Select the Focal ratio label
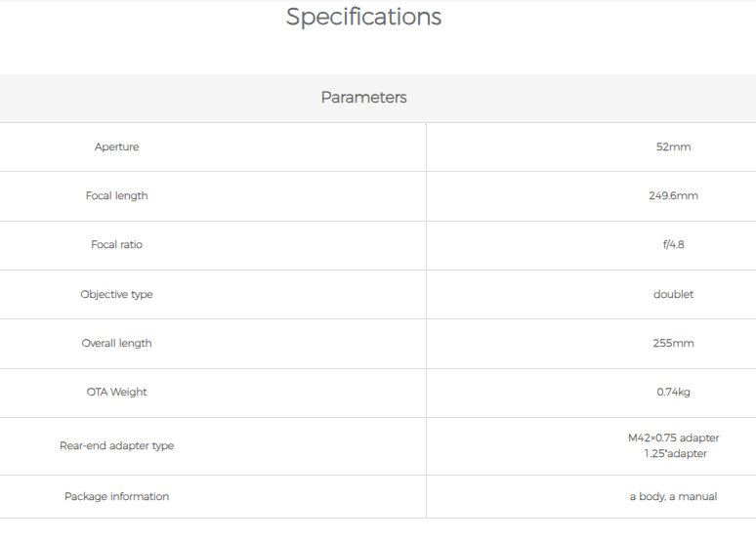756x542 pixels. click(x=116, y=244)
